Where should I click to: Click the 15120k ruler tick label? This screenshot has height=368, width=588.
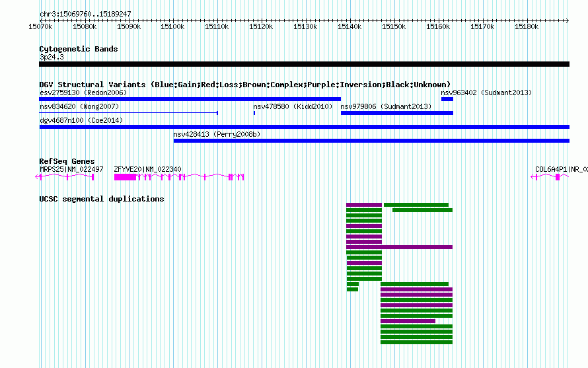[261, 26]
